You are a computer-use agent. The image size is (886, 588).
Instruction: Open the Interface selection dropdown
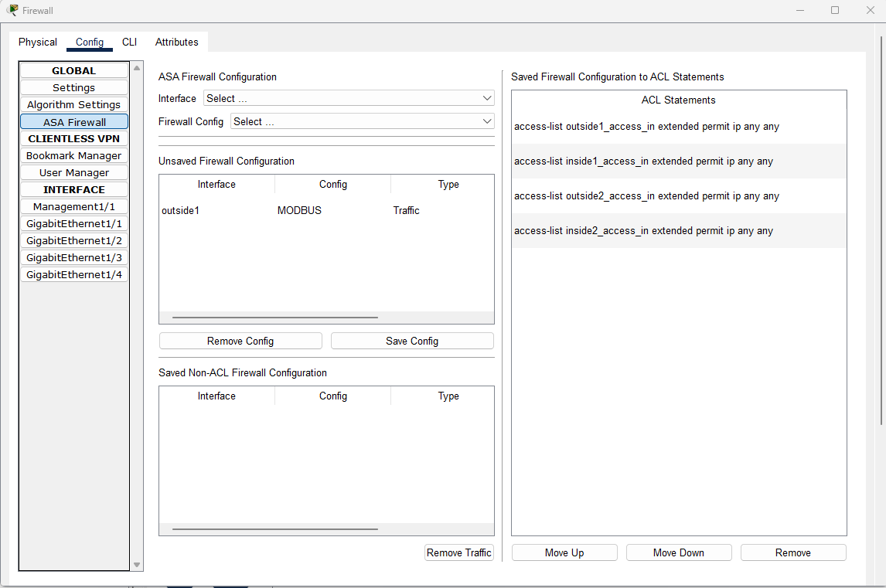point(349,98)
